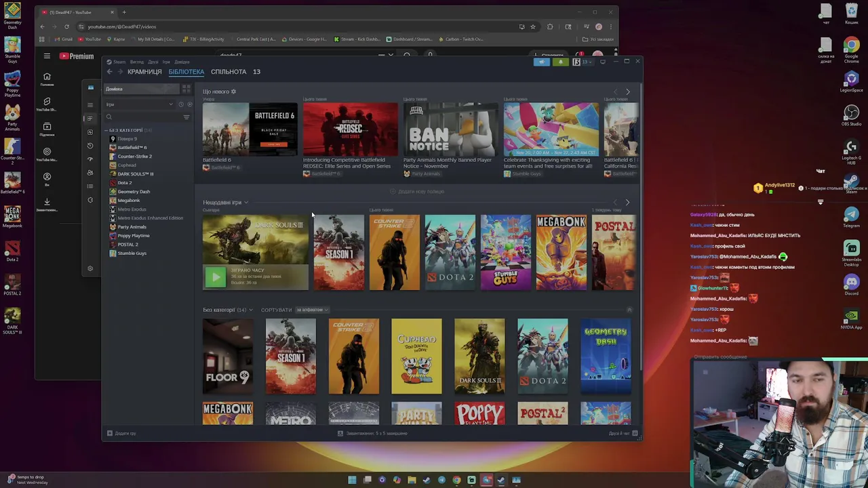The width and height of the screenshot is (868, 488).
Task: Open the sort-by dropdown next to СОРТУВАТИ
Action: coord(313,310)
